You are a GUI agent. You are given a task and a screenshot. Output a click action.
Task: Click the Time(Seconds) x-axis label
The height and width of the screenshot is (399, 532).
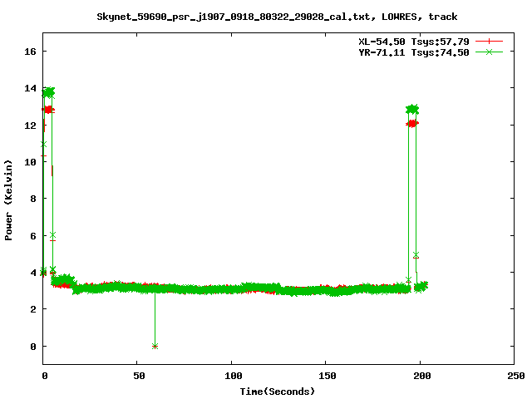tap(277, 392)
